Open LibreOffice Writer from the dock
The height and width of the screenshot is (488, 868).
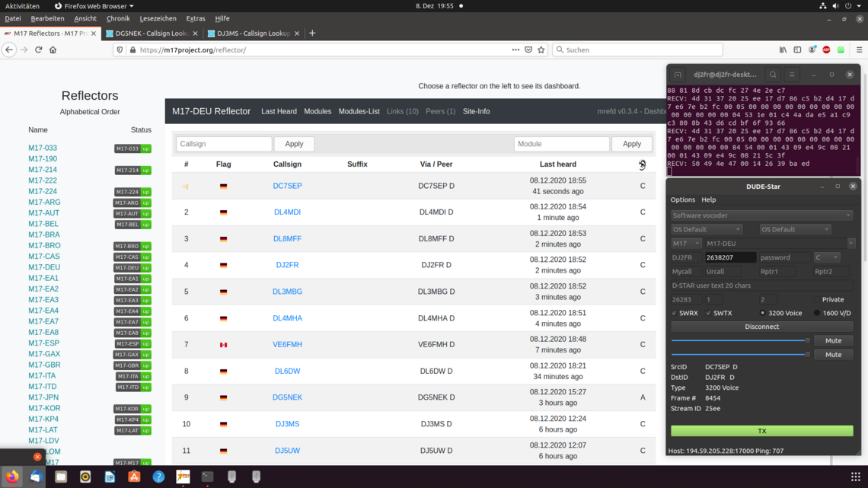110,477
